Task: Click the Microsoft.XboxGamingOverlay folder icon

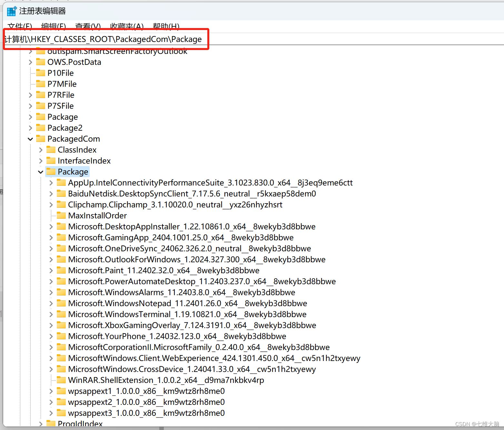Action: point(61,325)
